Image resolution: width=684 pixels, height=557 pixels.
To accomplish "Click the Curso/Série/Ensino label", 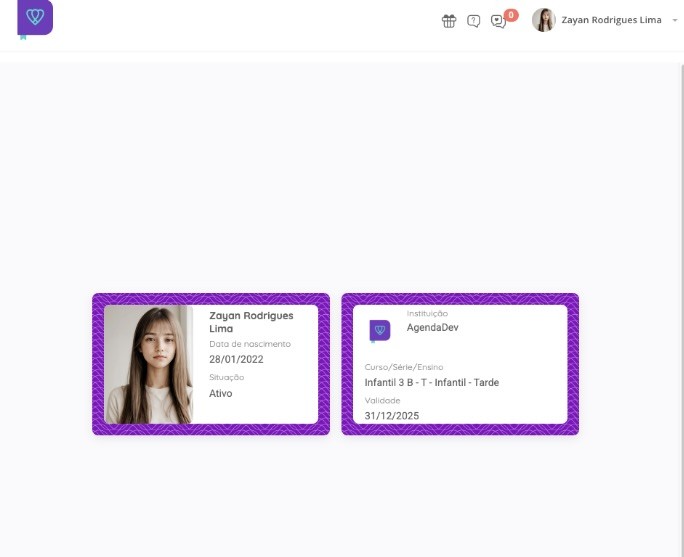I will [x=404, y=367].
